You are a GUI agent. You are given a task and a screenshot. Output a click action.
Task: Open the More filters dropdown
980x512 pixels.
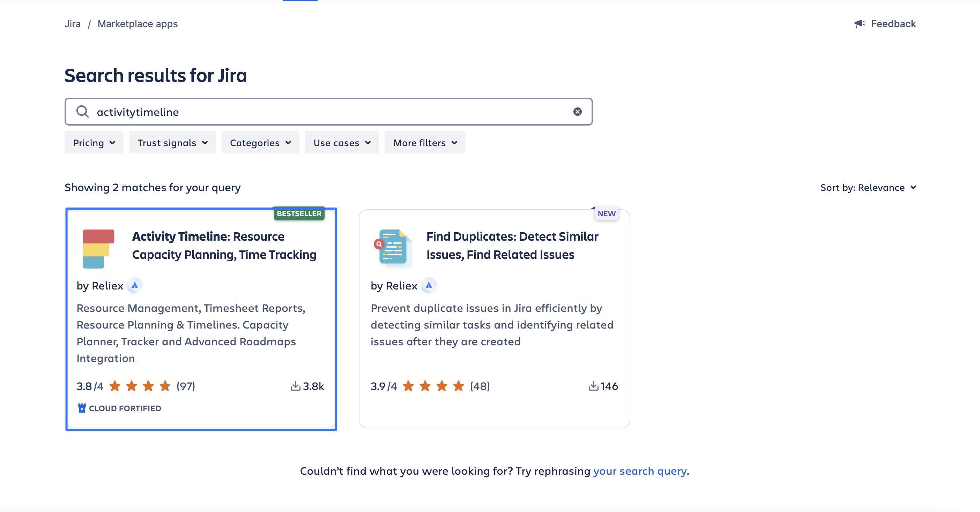pos(425,143)
